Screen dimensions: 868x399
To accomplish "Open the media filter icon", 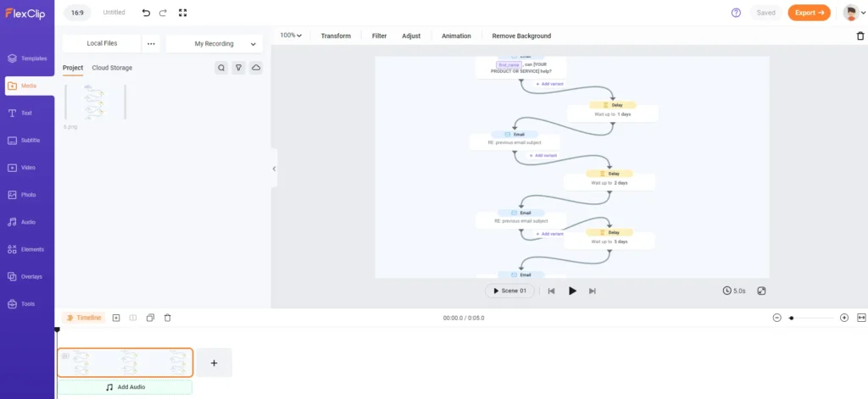I will [x=238, y=68].
